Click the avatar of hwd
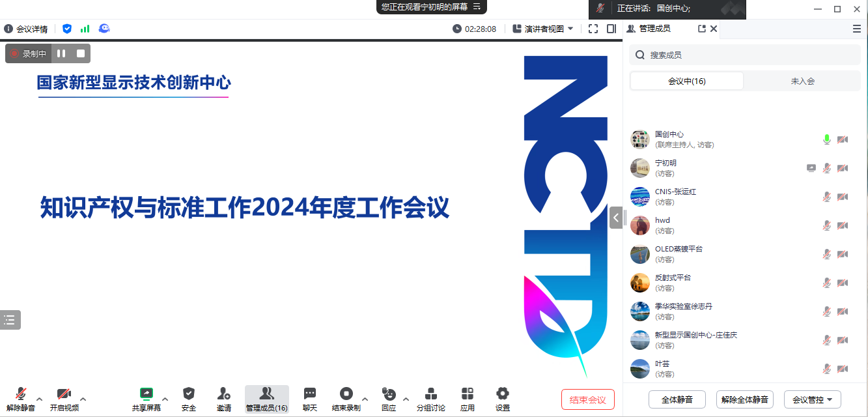This screenshot has width=868, height=417. [x=640, y=225]
